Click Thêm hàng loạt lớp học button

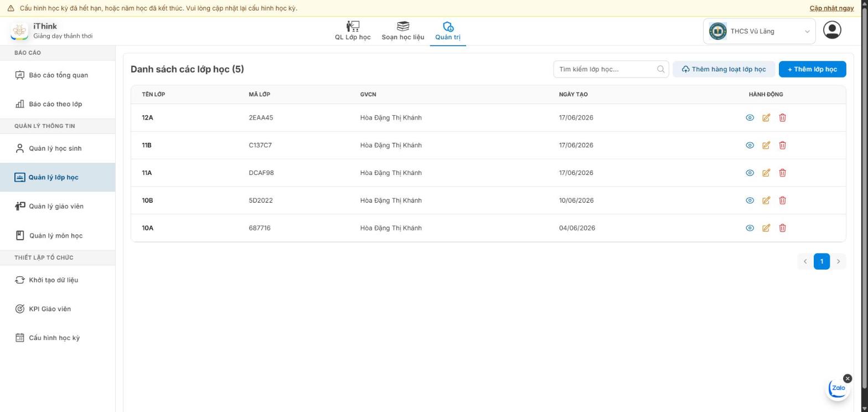coord(724,69)
